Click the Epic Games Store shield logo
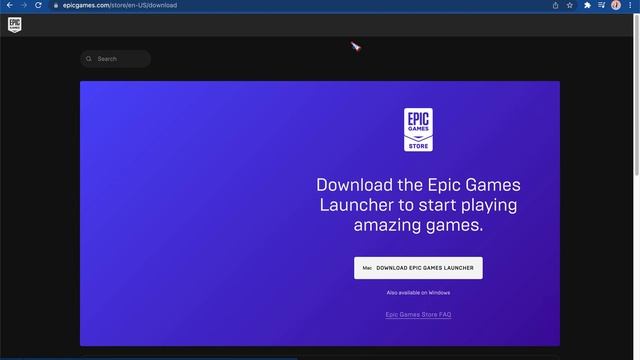The width and height of the screenshot is (640, 360). click(x=418, y=130)
